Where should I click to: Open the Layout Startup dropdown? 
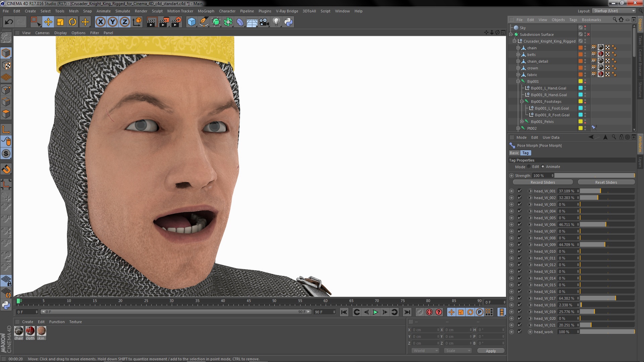point(614,11)
